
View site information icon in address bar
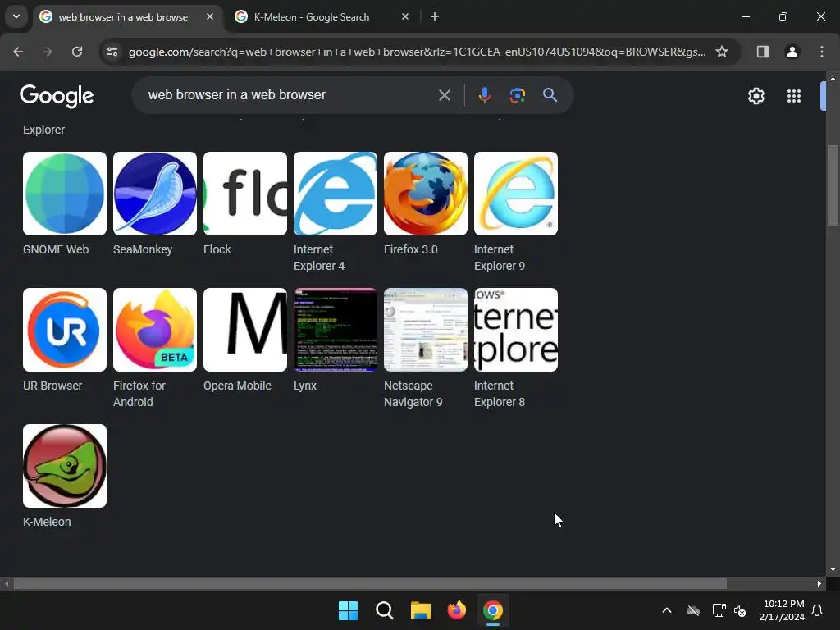[x=112, y=52]
